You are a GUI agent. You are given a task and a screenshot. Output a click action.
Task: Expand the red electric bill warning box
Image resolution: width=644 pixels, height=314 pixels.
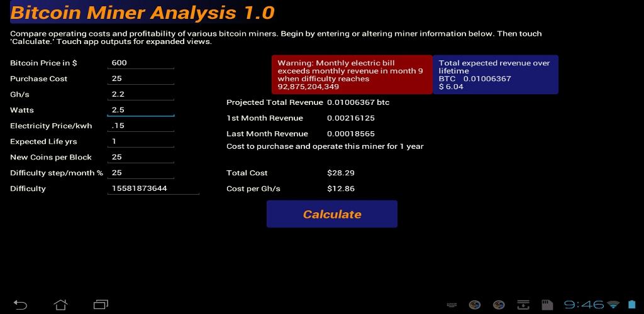352,75
